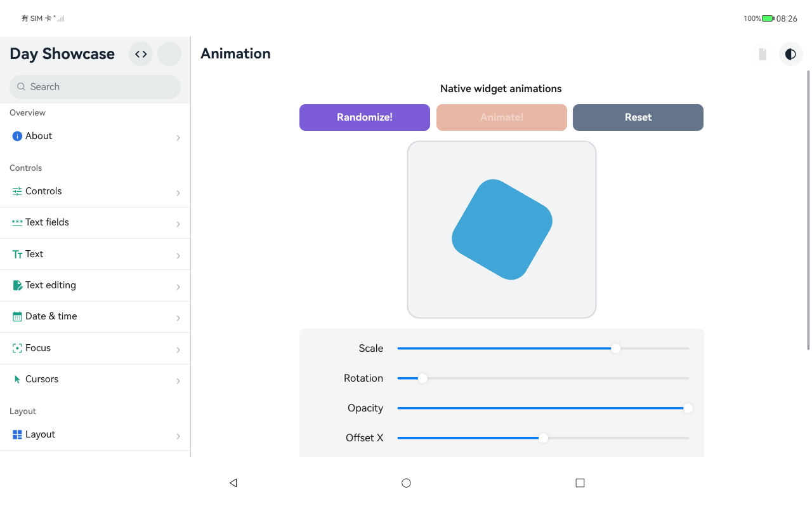This screenshot has height=508, width=812.
Task: Click the Scale slider
Action: pos(543,348)
